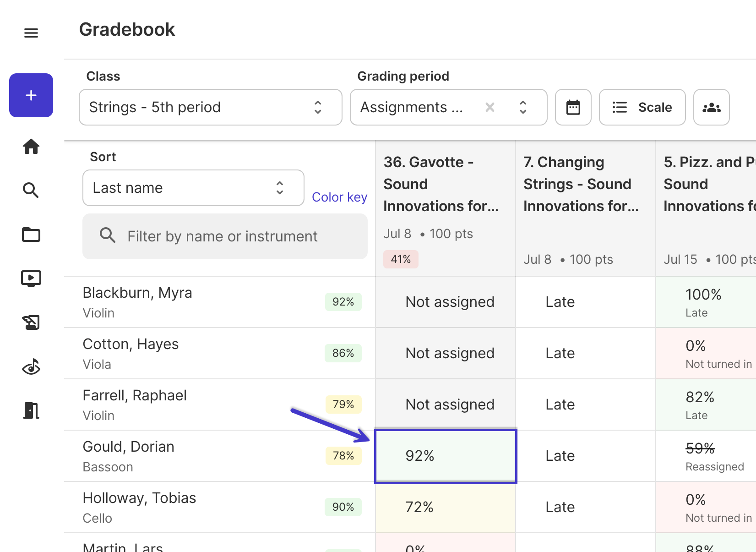Screen dimensions: 756x552
Task: Click Cotton's Not assigned Gavotte cell
Action: point(446,353)
